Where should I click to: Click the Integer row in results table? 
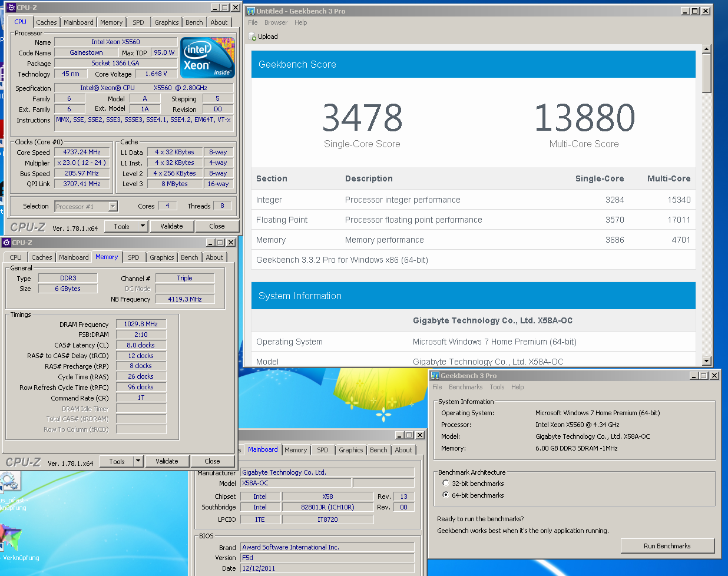[474, 200]
